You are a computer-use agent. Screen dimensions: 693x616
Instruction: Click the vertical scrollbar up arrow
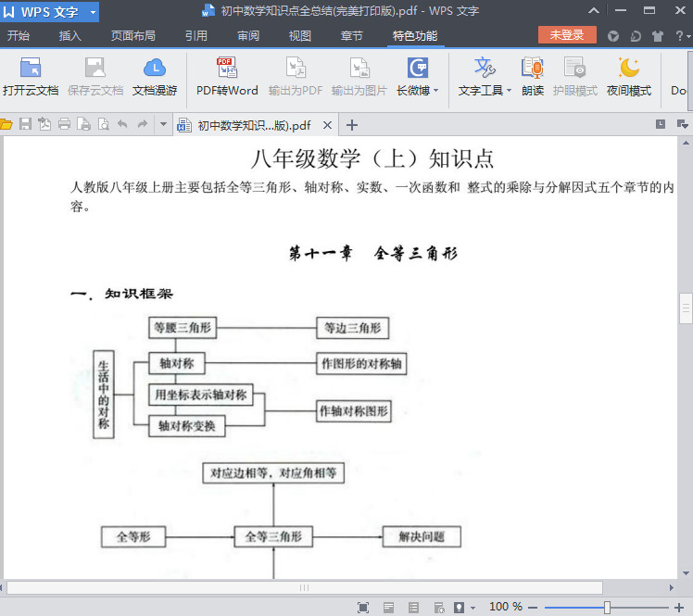pyautogui.click(x=686, y=143)
